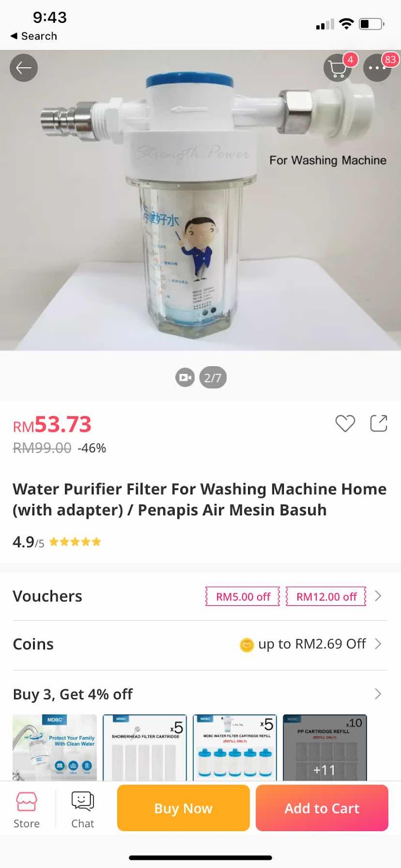Open the +11 PP Cartridge Refill thumbnail
Viewport: 401px width, 868px height.
325,748
